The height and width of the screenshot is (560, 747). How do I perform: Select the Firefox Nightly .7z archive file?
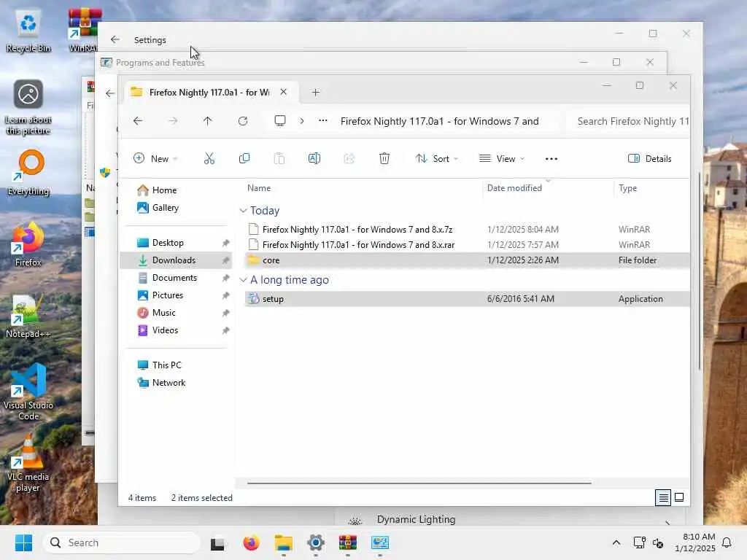click(467, 230)
